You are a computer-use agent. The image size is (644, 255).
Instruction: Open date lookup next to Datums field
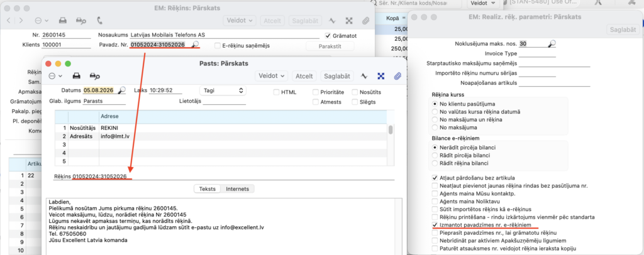coord(122,90)
